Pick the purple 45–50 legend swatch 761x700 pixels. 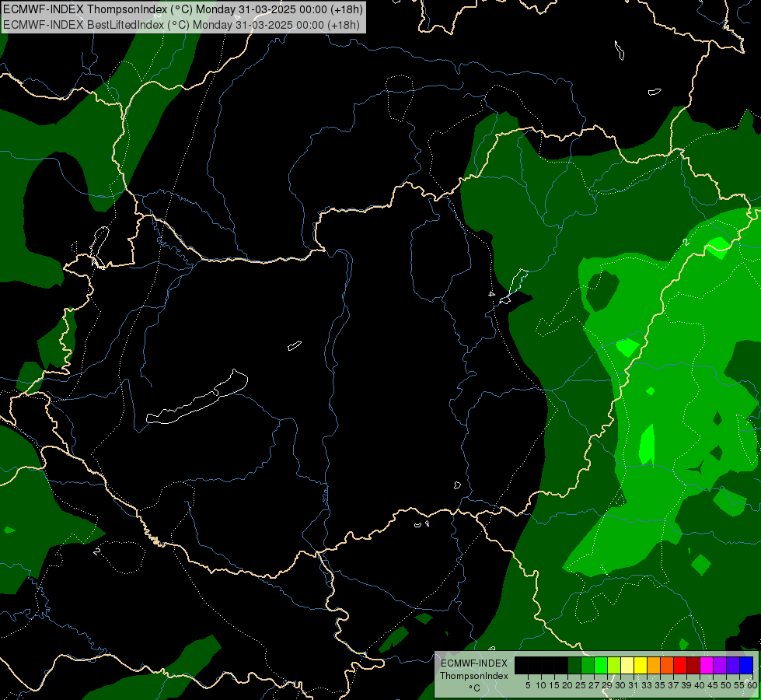point(719,665)
